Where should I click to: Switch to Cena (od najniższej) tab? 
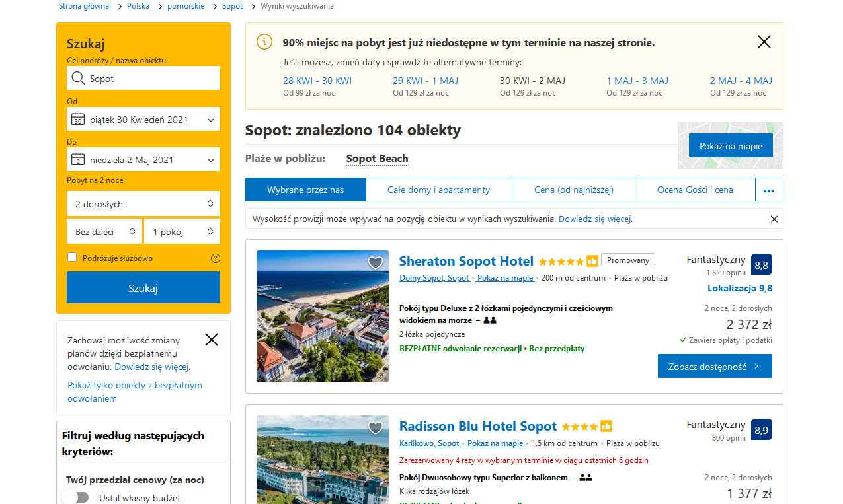(573, 190)
